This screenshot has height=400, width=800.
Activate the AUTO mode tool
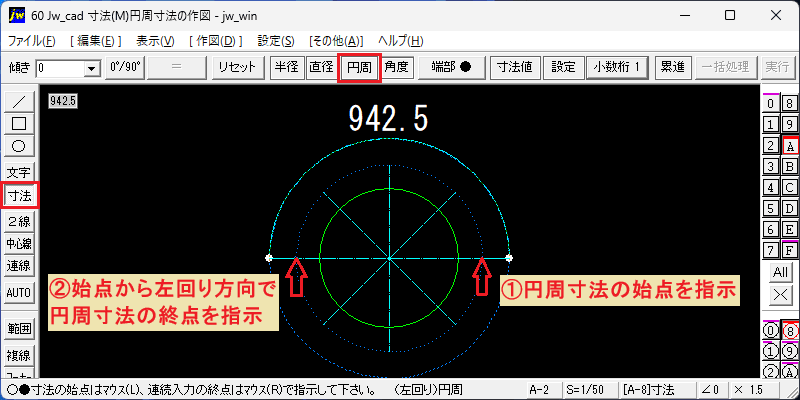coord(19,293)
